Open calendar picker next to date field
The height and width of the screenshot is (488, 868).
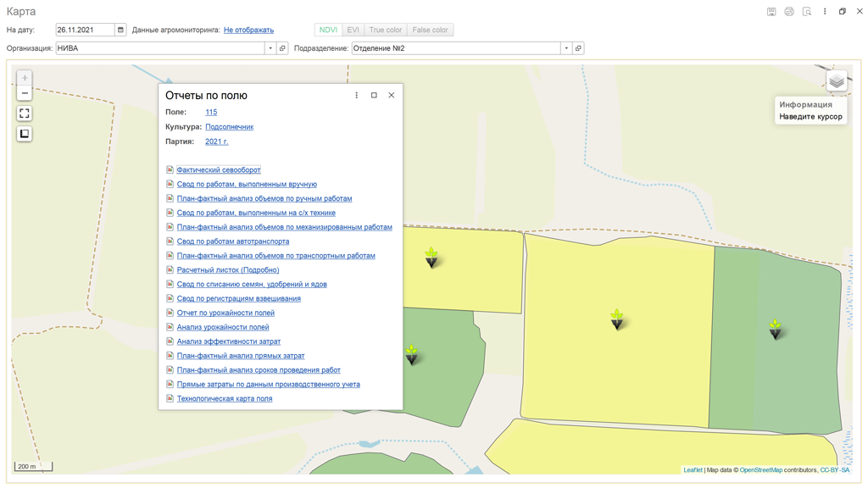pos(120,30)
